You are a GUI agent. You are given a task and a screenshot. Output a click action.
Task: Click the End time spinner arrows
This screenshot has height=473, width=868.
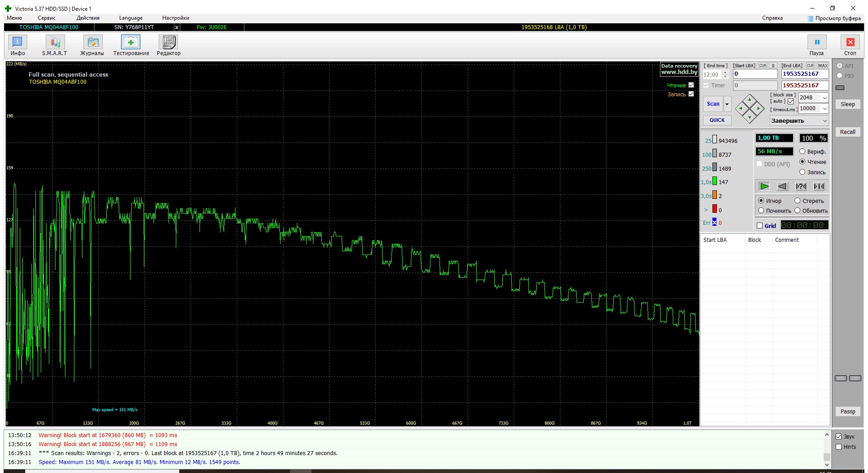click(725, 74)
